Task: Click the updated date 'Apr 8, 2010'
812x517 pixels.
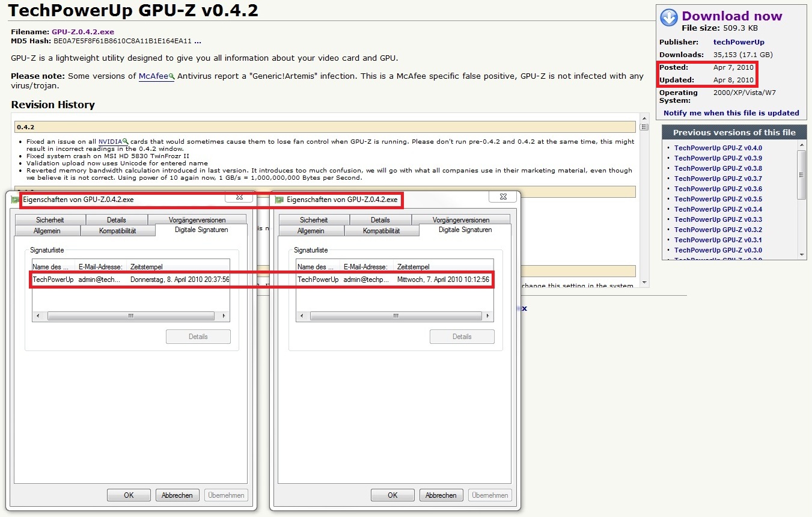Action: [733, 80]
